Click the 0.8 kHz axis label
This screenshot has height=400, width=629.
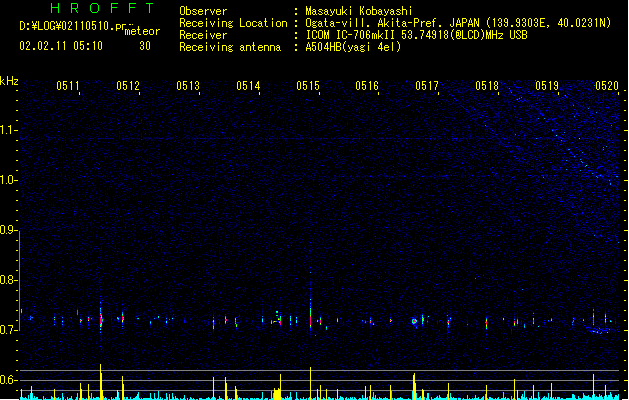pos(8,280)
